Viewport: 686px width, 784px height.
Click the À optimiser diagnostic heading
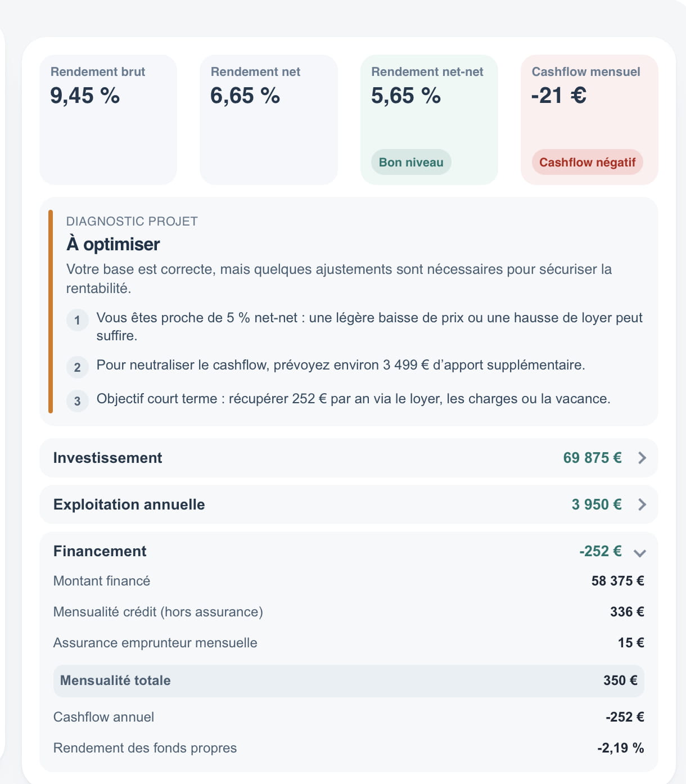pyautogui.click(x=113, y=244)
